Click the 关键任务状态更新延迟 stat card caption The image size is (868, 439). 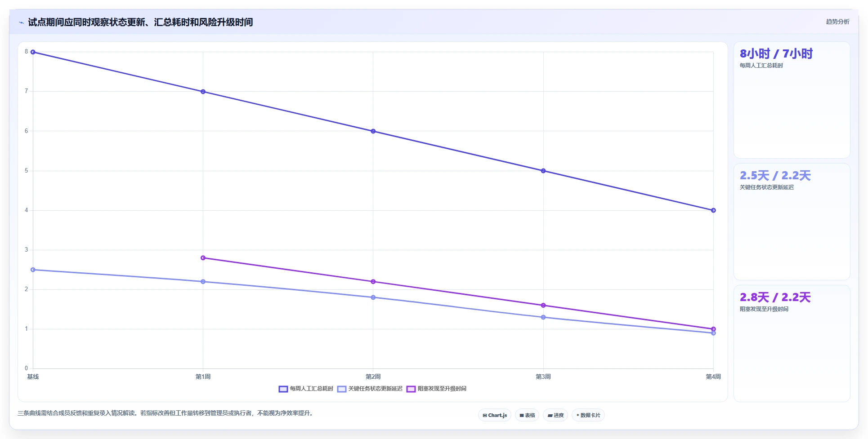767,187
